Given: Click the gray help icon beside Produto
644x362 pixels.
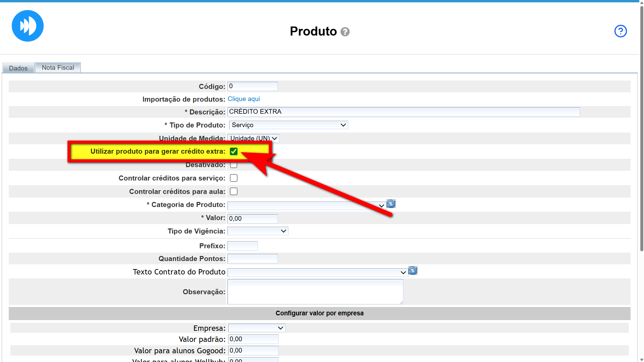Looking at the screenshot, I should pos(345,32).
